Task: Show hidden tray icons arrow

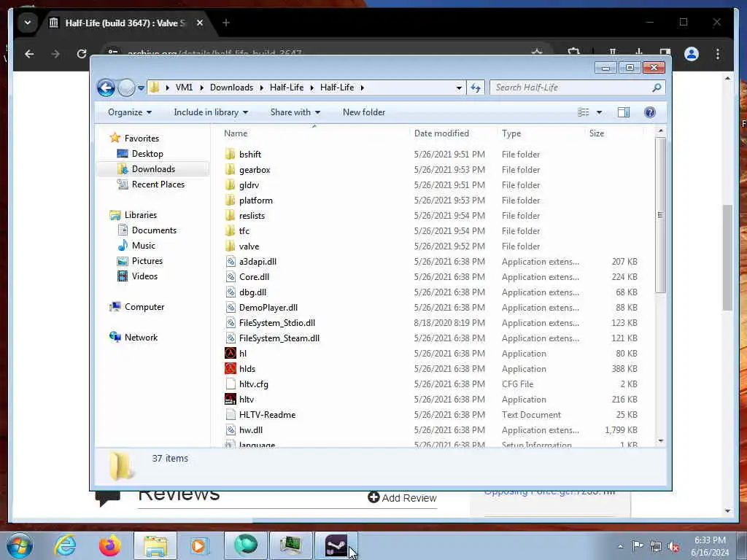Action: (620, 547)
